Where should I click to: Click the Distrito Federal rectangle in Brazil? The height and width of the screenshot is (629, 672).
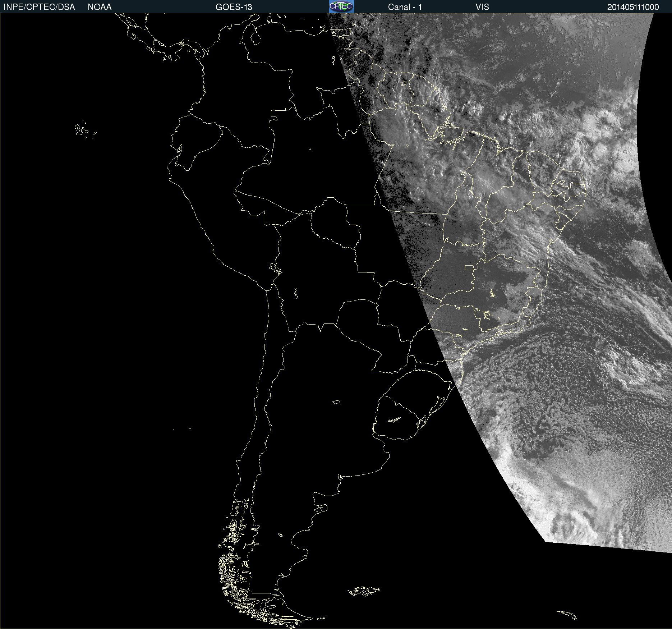pyautogui.click(x=469, y=267)
